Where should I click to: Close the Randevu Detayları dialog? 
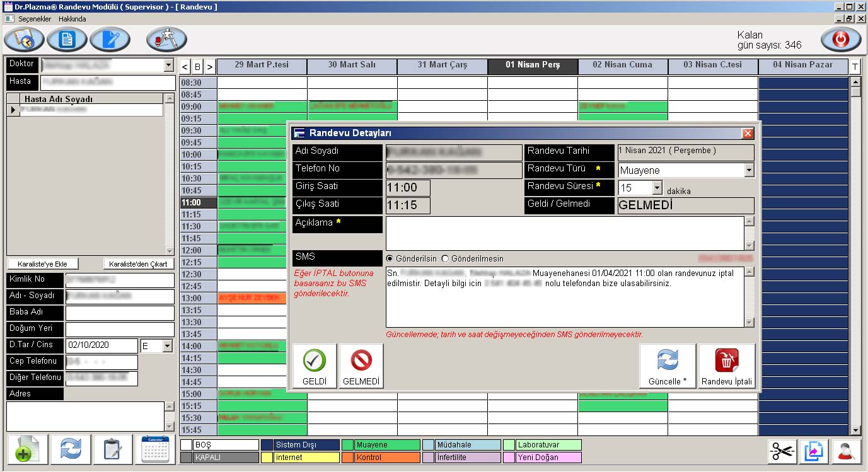[x=748, y=133]
